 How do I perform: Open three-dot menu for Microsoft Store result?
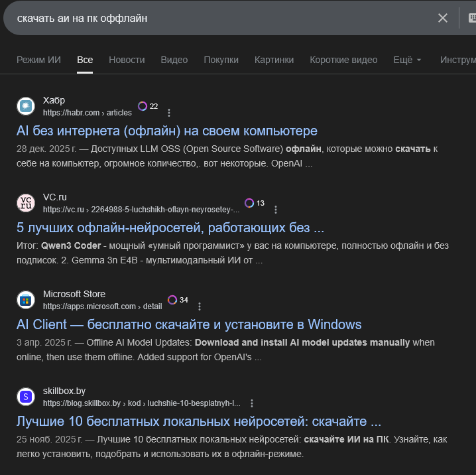200,306
